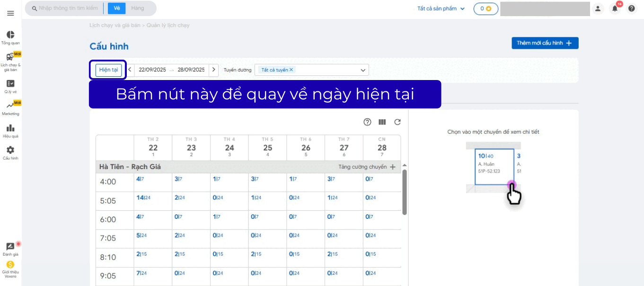Image resolution: width=644 pixels, height=286 pixels.
Task: Open the column view settings icon
Action: point(382,122)
